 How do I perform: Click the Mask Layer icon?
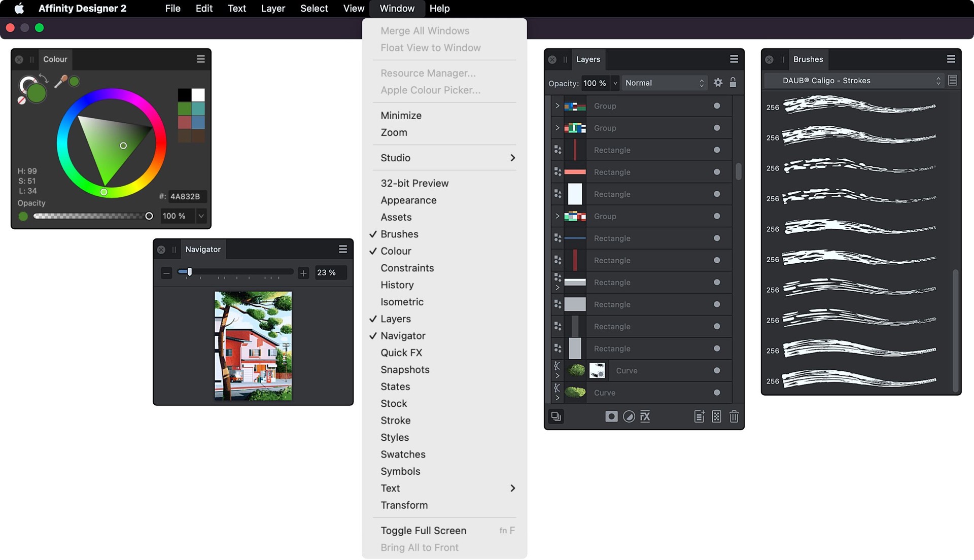point(611,416)
